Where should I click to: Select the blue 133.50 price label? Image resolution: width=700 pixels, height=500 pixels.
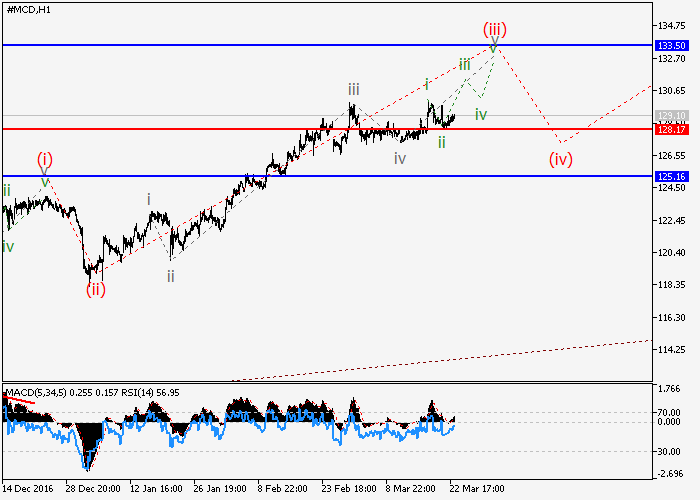pos(672,46)
